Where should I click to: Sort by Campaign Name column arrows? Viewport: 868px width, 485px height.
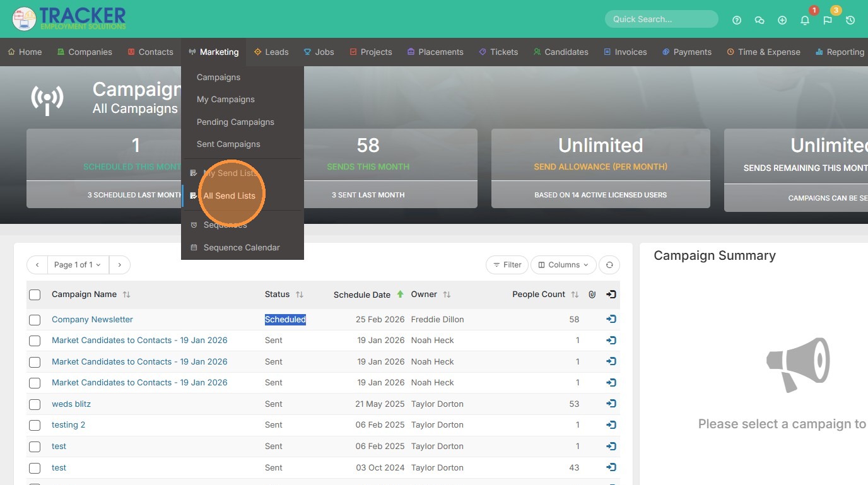[127, 295]
